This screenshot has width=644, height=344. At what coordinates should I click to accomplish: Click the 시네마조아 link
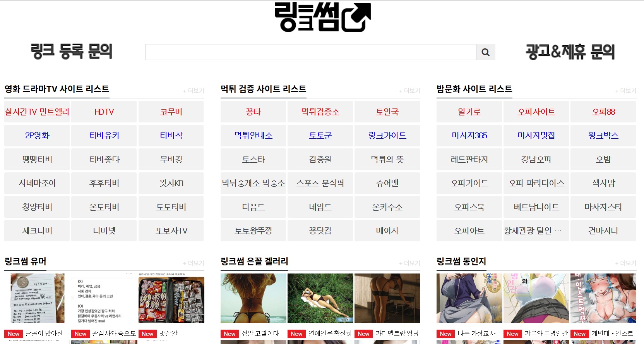coord(37,183)
